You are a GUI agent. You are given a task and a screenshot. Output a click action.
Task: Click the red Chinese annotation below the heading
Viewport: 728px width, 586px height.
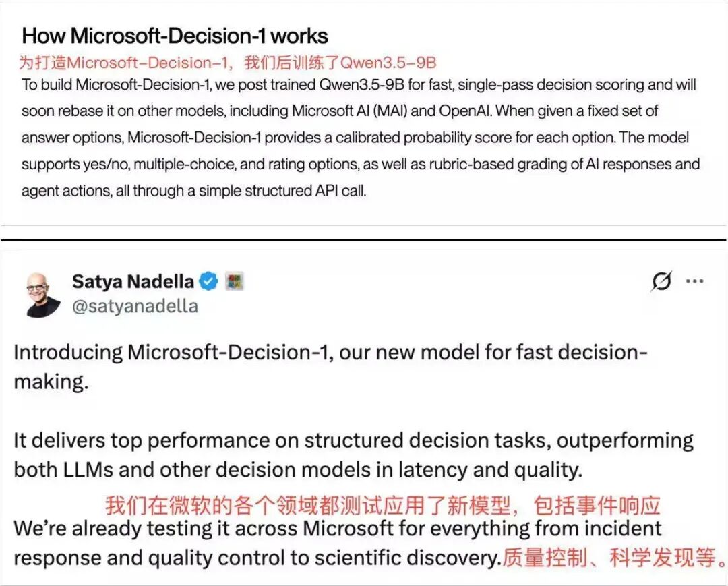228,63
